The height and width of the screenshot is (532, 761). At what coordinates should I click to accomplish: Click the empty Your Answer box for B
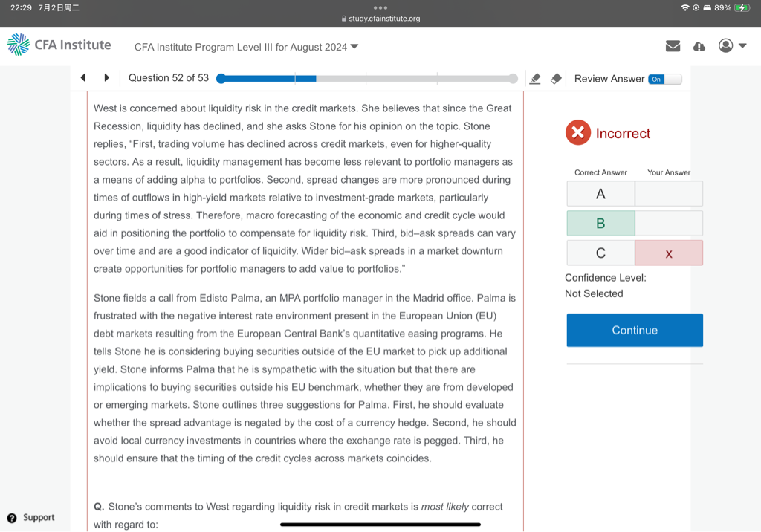pyautogui.click(x=669, y=224)
